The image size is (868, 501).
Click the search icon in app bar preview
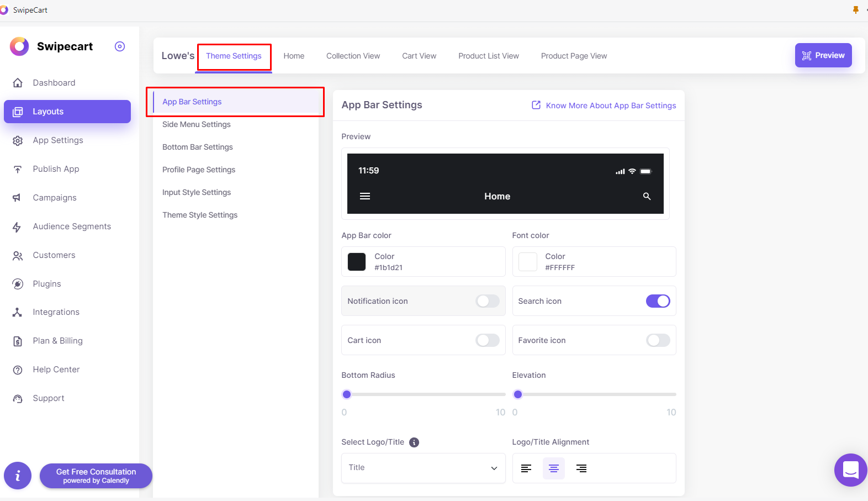(647, 196)
